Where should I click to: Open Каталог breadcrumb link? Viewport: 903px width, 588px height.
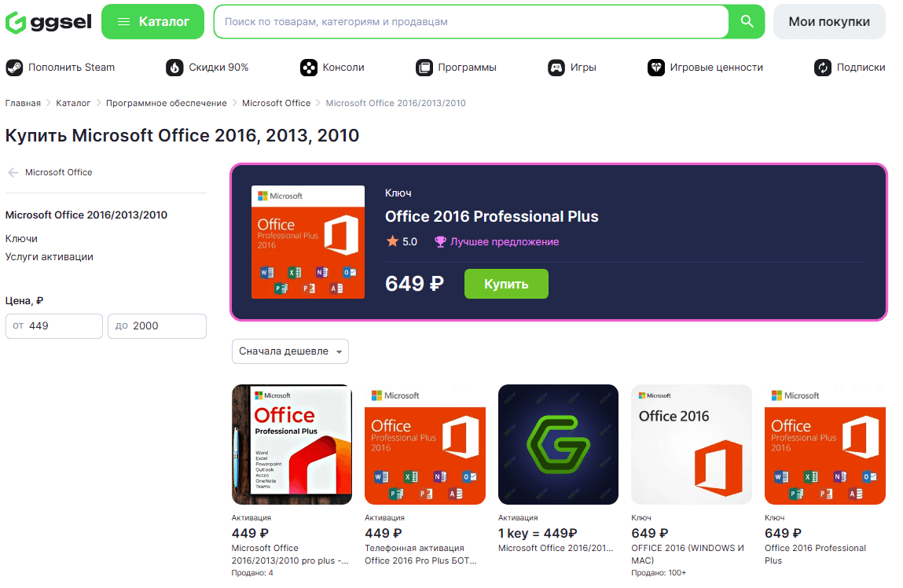click(73, 103)
